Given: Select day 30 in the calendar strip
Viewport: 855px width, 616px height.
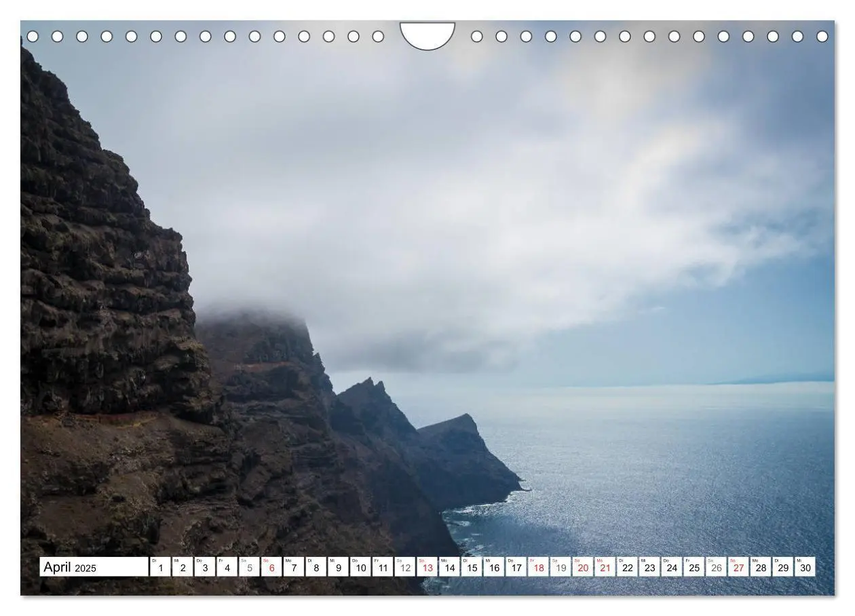Looking at the screenshot, I should click(805, 567).
